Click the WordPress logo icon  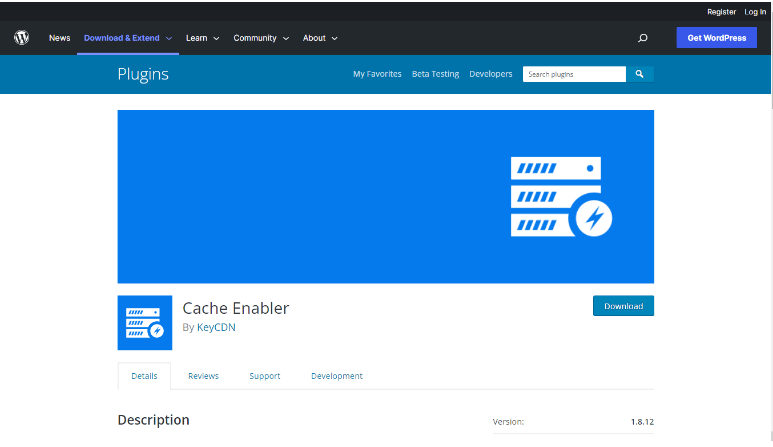pyautogui.click(x=22, y=37)
